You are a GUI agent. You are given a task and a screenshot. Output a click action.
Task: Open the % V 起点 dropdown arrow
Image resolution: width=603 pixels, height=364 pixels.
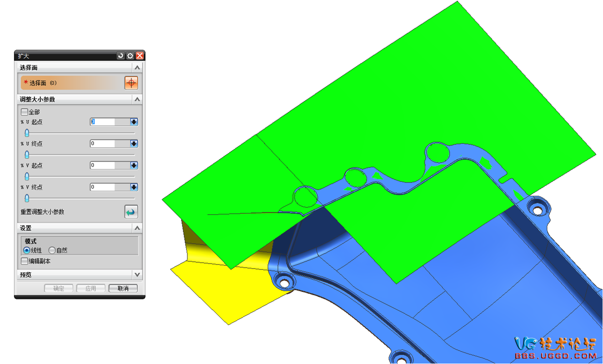point(134,165)
